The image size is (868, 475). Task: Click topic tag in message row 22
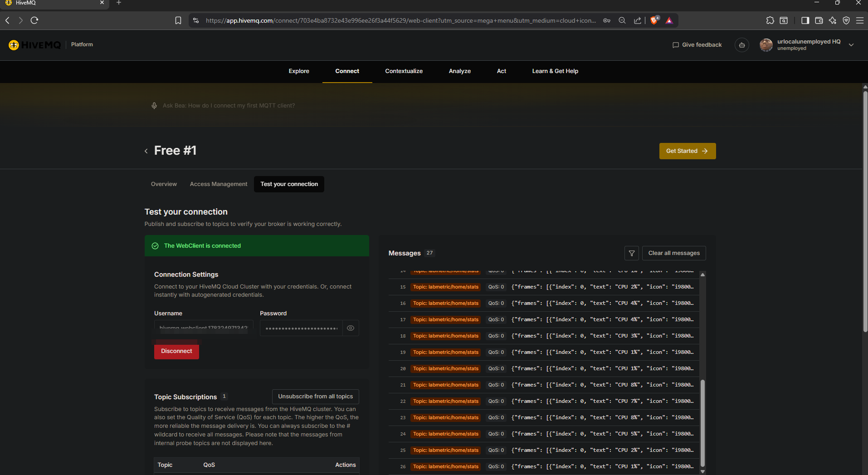pyautogui.click(x=446, y=401)
